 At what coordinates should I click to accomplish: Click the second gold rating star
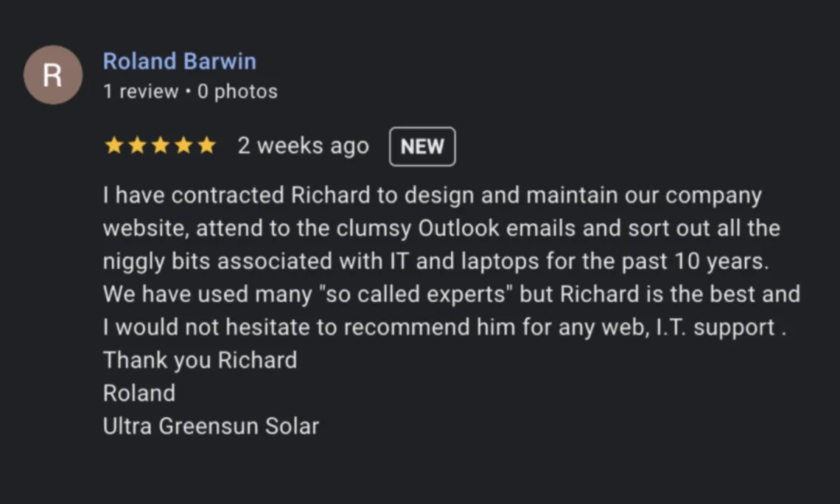[136, 146]
